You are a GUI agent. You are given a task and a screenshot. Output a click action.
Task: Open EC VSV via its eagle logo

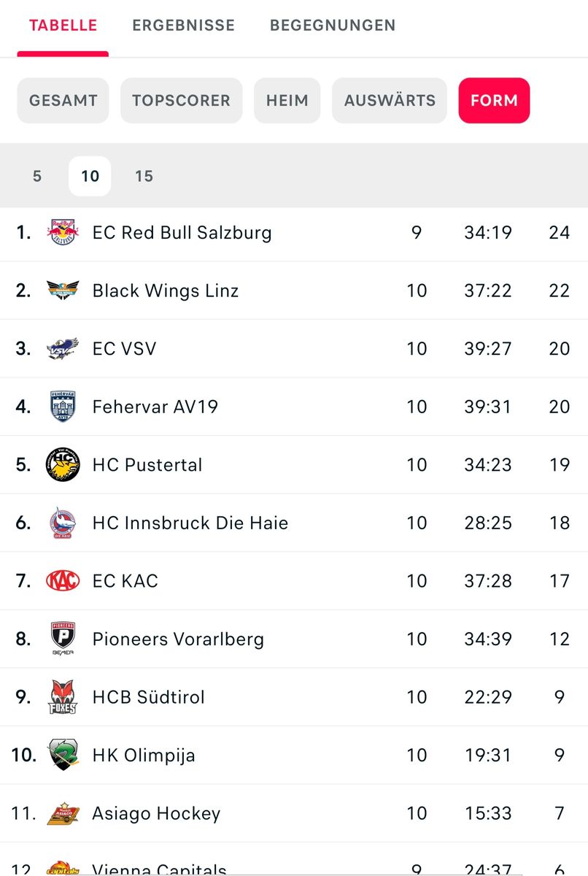[x=63, y=349]
